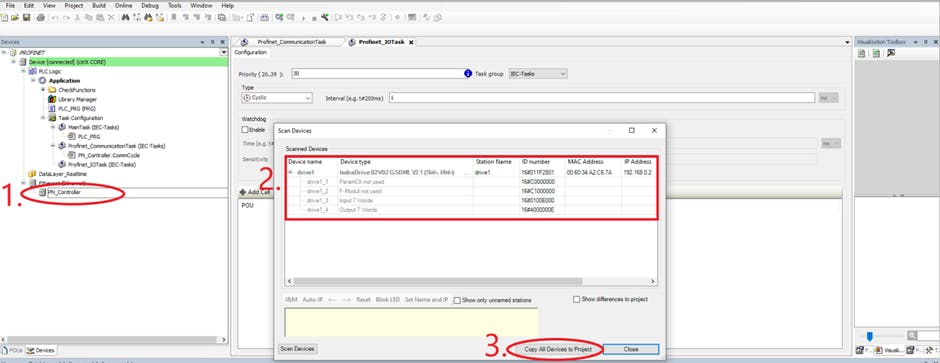Save the project with floppy icon
Viewport: 940px width, 363px height.
(26, 18)
